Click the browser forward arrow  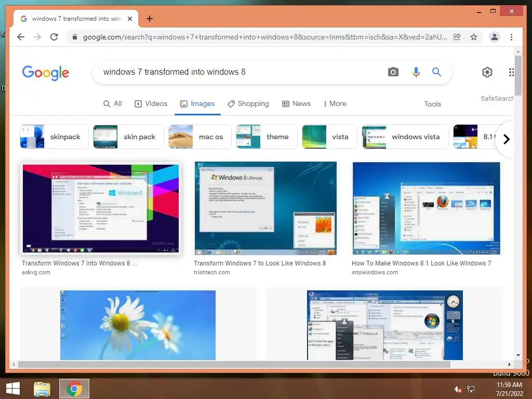pyautogui.click(x=37, y=37)
